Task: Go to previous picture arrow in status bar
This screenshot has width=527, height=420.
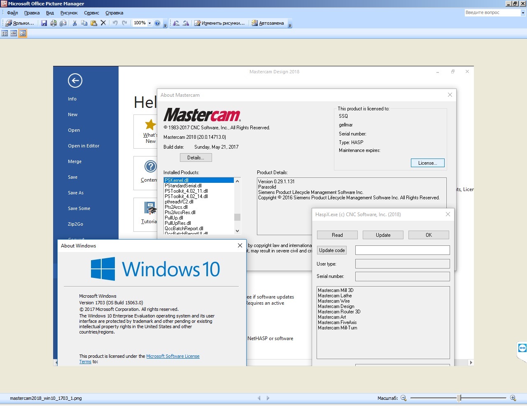Action: (x=259, y=398)
